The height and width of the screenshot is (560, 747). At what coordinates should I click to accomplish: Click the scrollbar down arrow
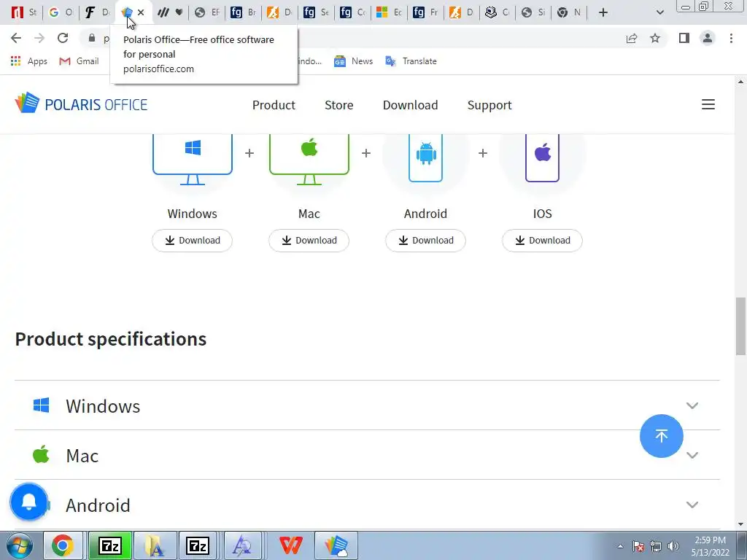point(740,524)
